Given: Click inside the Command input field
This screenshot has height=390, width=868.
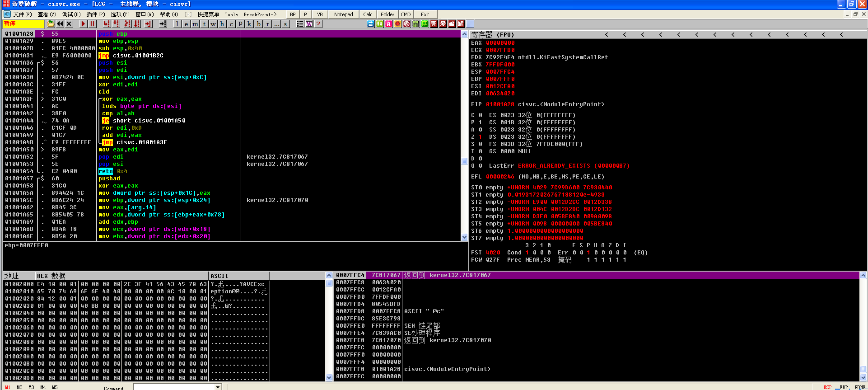Looking at the screenshot, I should tap(174, 387).
